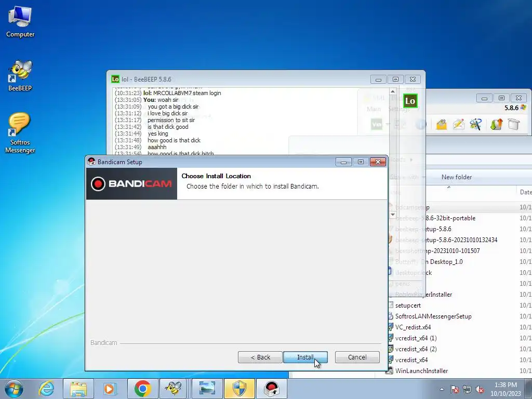The image size is (532, 399).
Task: Show hidden system tray icons
Action: (x=442, y=389)
